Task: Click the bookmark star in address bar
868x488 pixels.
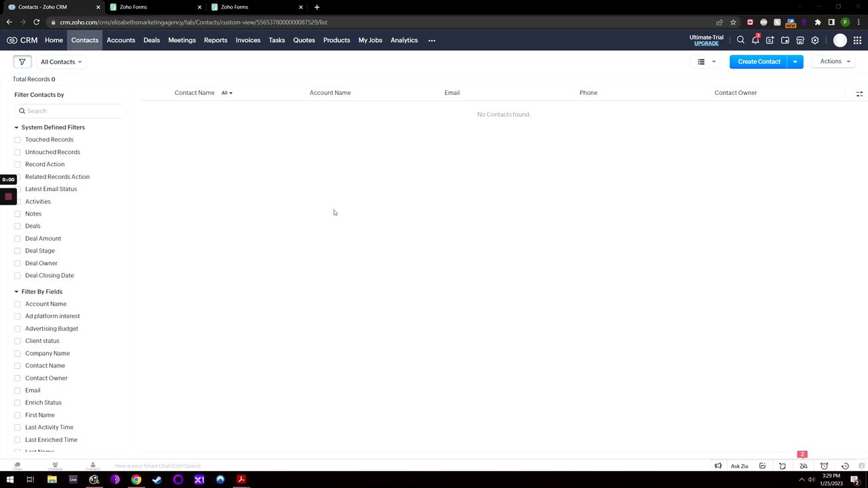Action: point(733,22)
